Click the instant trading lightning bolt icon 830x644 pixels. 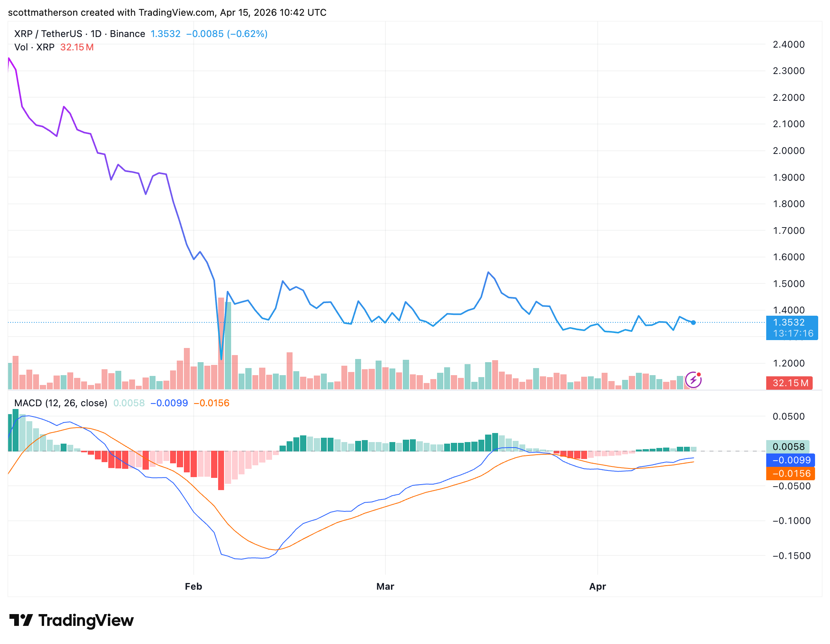click(693, 379)
